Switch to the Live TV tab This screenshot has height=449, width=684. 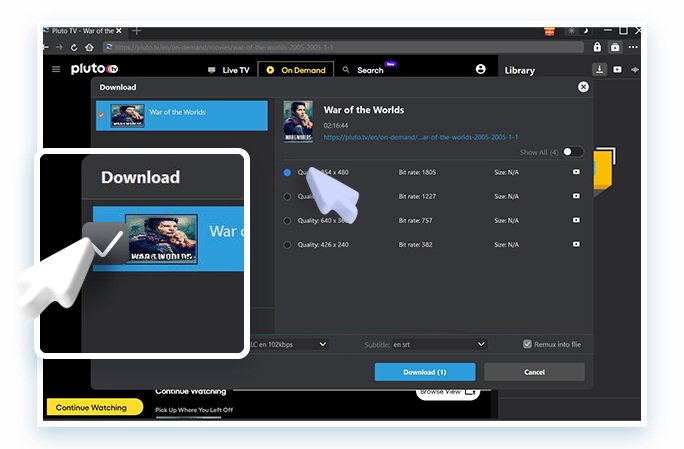[229, 70]
